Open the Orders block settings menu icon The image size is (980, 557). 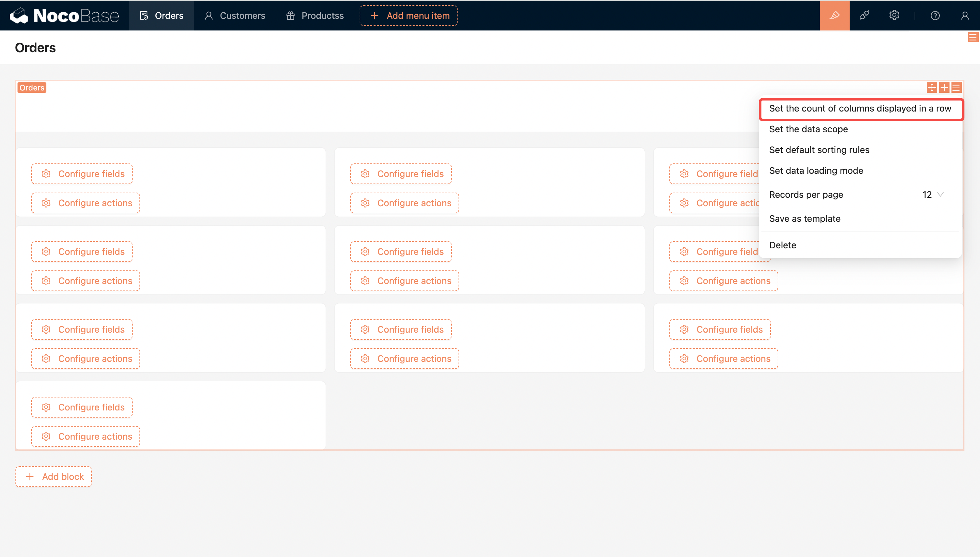tap(956, 88)
